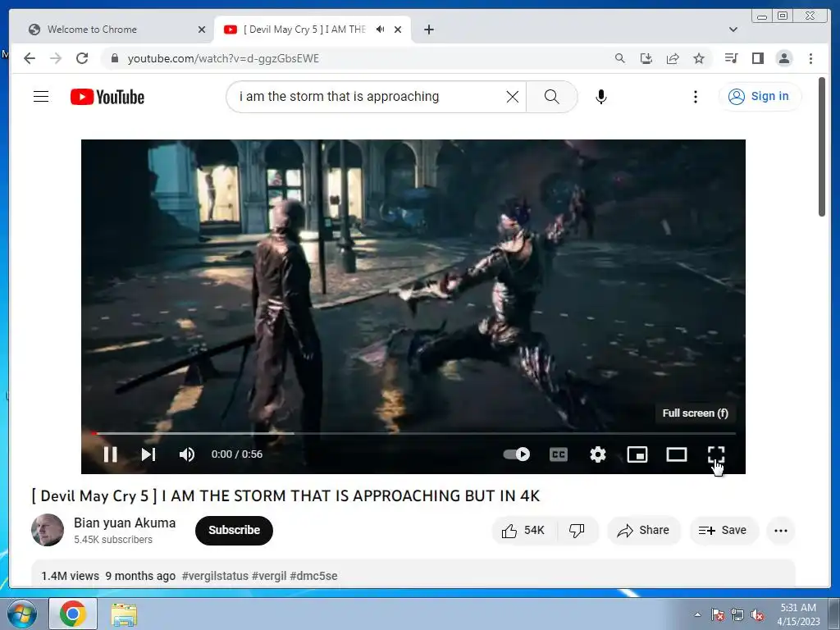Dislike this video
Image resolution: width=840 pixels, height=630 pixels.
point(577,531)
